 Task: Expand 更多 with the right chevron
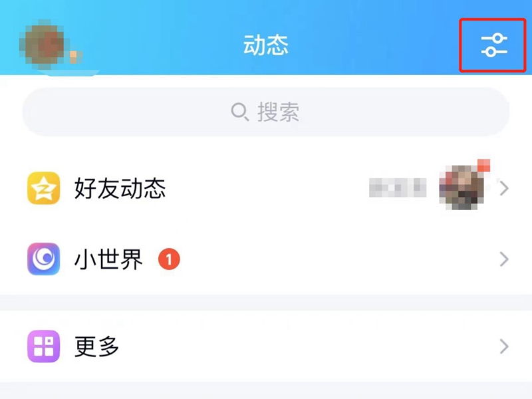(x=504, y=346)
